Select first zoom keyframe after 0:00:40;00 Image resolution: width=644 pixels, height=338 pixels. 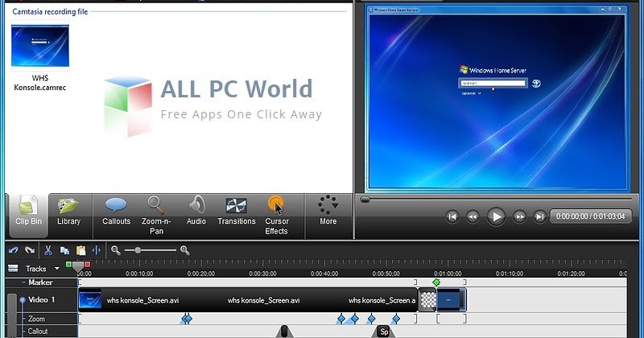(x=341, y=319)
